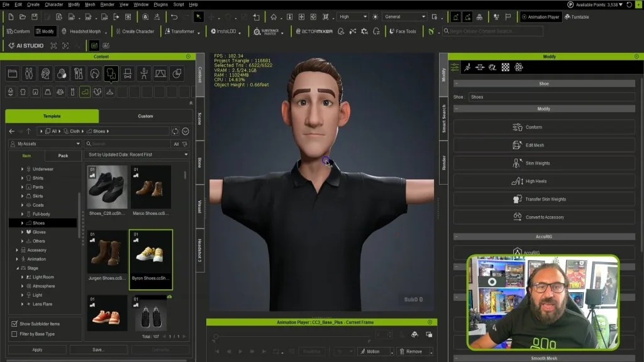Click the Save... button in the Content panel
Viewport: 644px width, 362px height.
click(99, 349)
